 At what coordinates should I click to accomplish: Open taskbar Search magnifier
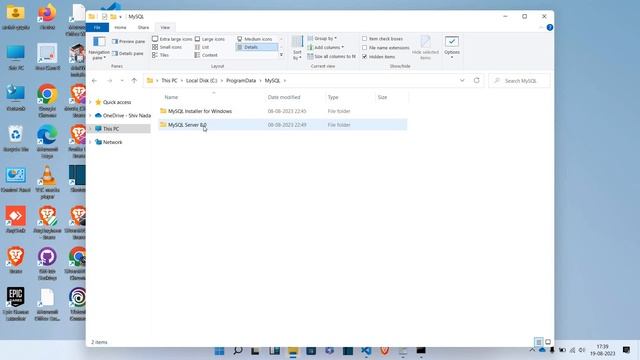tap(238, 351)
